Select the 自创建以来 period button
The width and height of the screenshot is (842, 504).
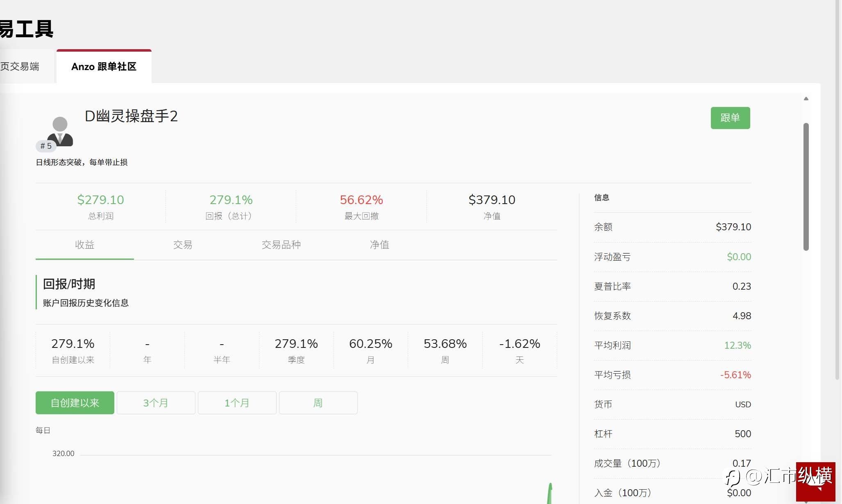(x=75, y=403)
